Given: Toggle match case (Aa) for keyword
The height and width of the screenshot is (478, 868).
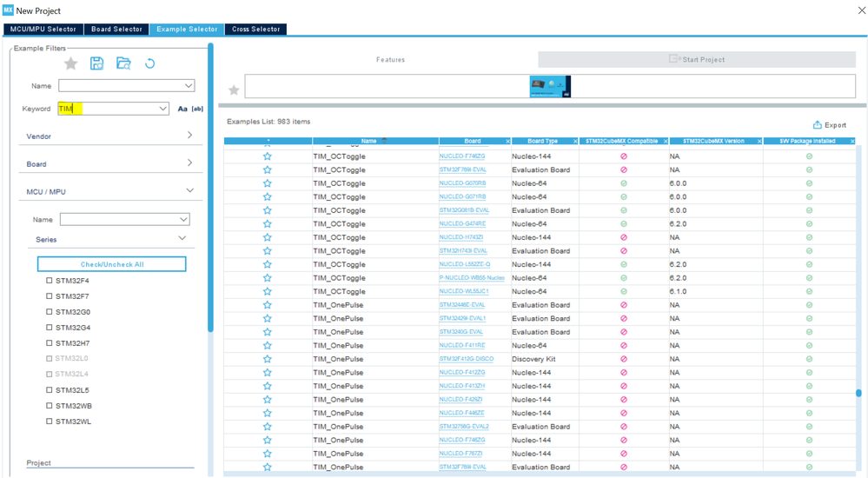Looking at the screenshot, I should 182,110.
